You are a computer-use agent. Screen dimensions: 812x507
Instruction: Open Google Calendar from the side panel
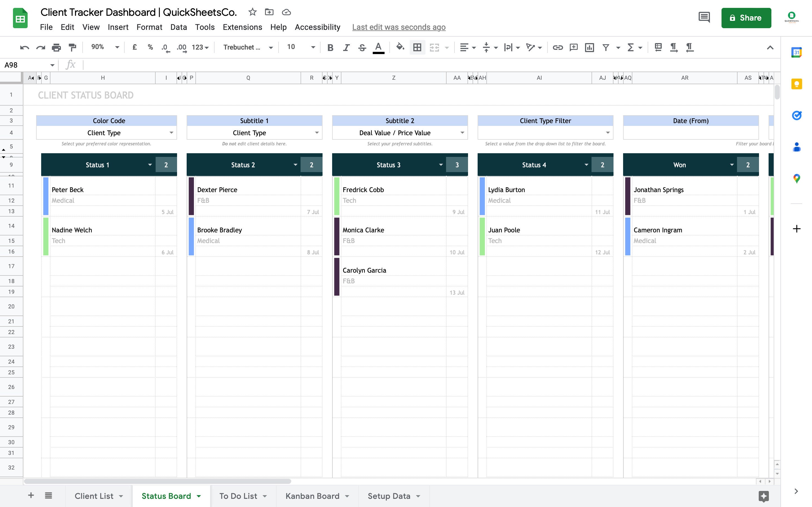796,52
